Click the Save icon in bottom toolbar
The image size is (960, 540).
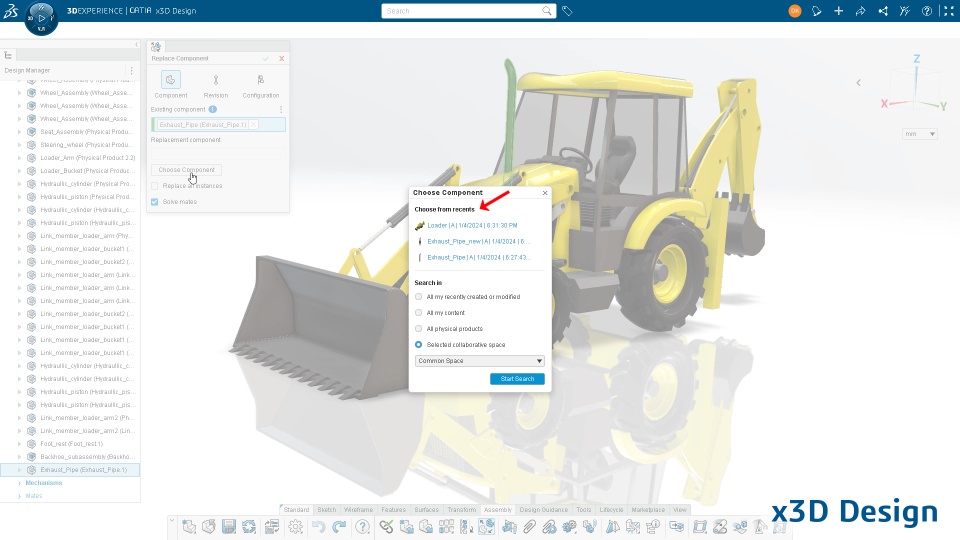(x=229, y=527)
